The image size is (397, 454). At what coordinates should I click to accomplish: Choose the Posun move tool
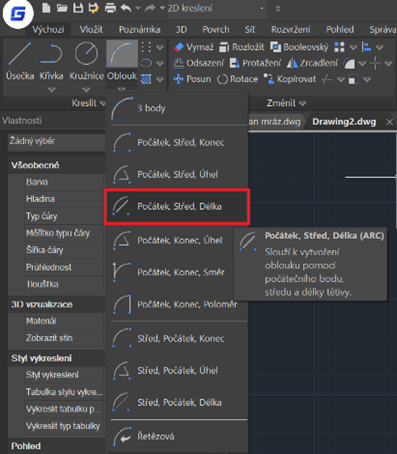click(192, 79)
